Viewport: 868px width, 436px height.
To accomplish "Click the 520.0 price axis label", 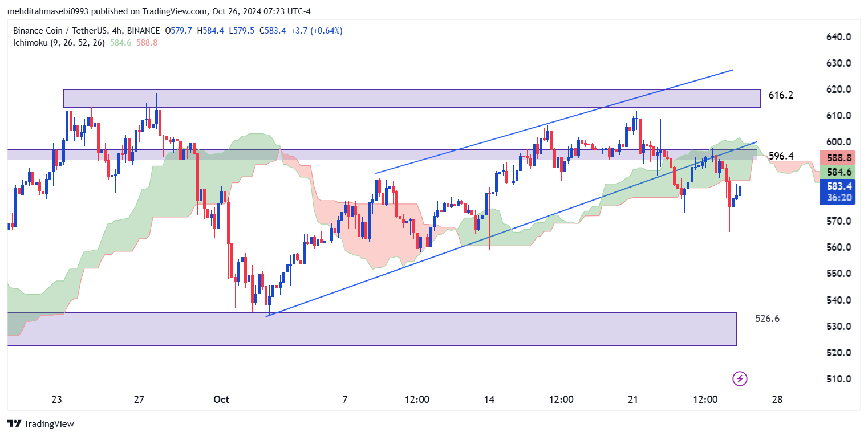I will click(838, 353).
